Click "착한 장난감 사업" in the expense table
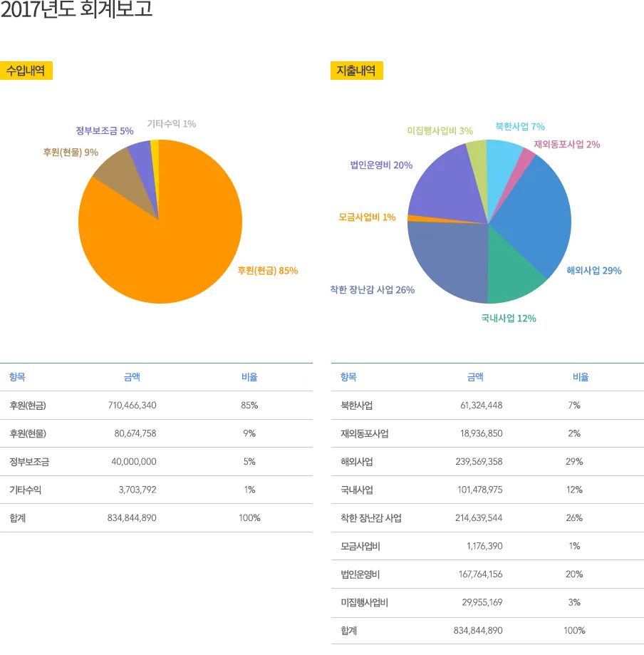The height and width of the screenshot is (655, 644). coord(371,518)
